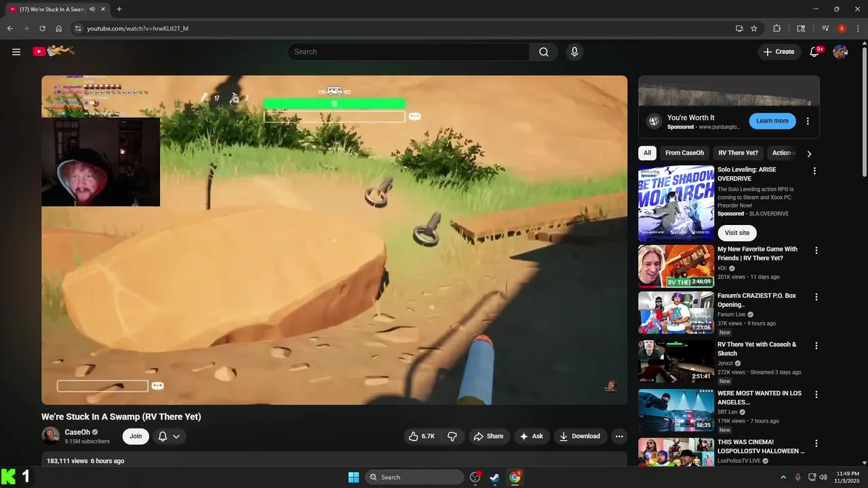The height and width of the screenshot is (488, 868).
Task: Click the browser address bar URL
Action: [138, 28]
